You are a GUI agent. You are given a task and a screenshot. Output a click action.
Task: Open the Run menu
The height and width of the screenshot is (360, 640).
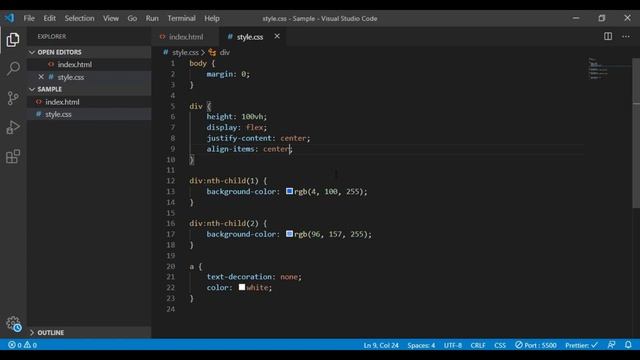pos(152,18)
